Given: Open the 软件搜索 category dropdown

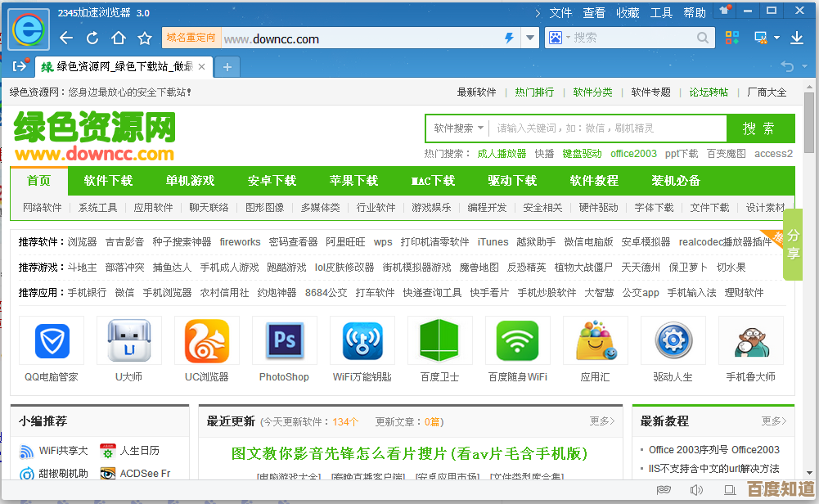Looking at the screenshot, I should point(457,128).
